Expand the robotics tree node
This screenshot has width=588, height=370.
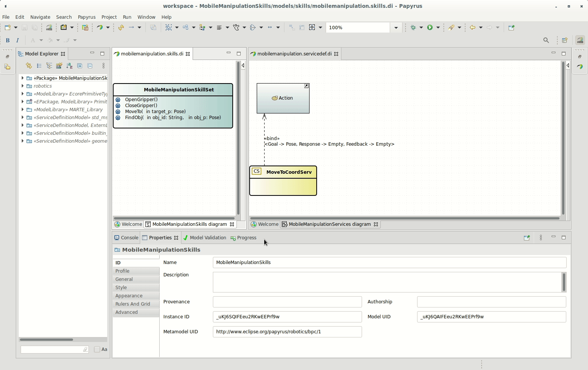pos(22,86)
